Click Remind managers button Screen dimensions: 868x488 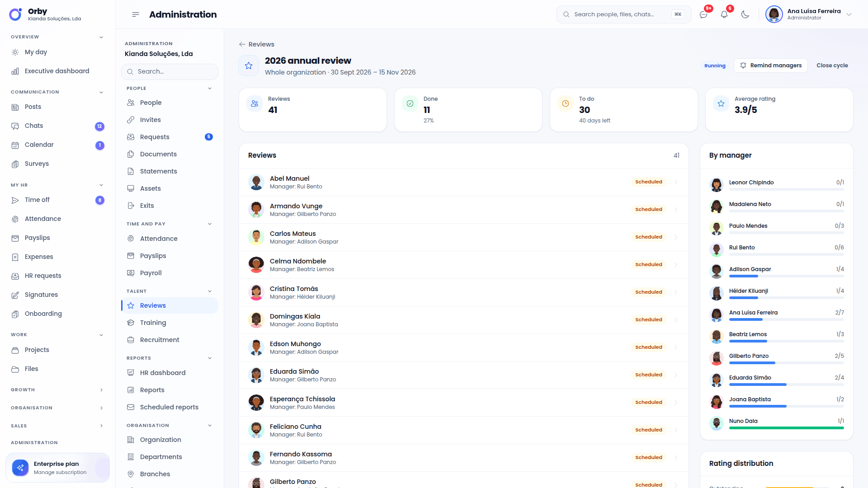(771, 66)
